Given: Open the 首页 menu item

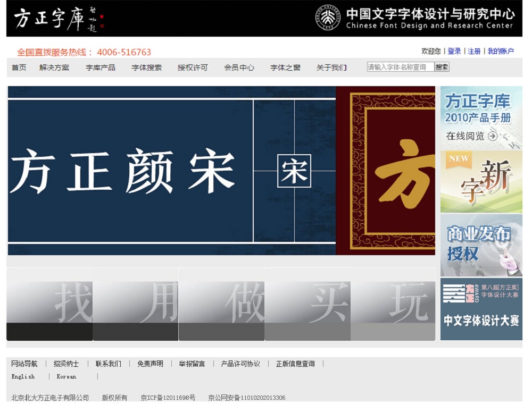Looking at the screenshot, I should (19, 68).
